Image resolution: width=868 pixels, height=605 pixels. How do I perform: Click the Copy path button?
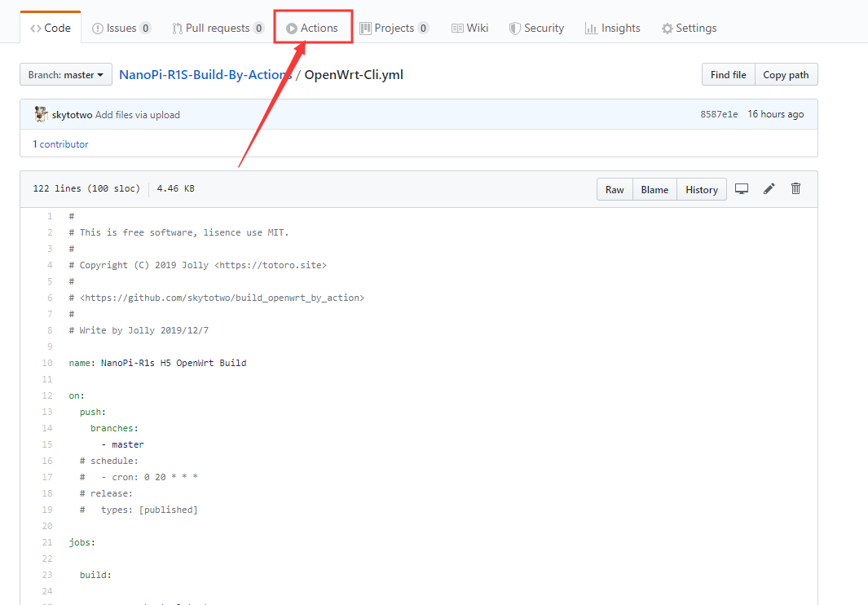point(786,74)
